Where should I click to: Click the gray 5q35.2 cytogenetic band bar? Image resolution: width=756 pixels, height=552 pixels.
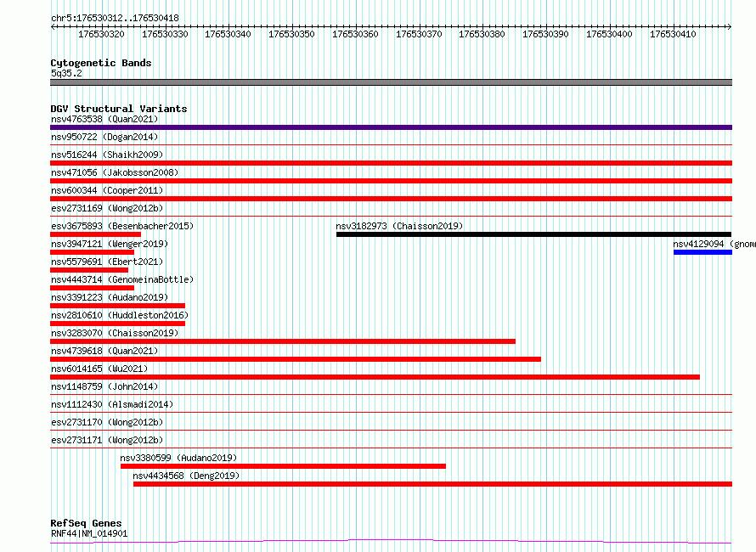coord(391,82)
